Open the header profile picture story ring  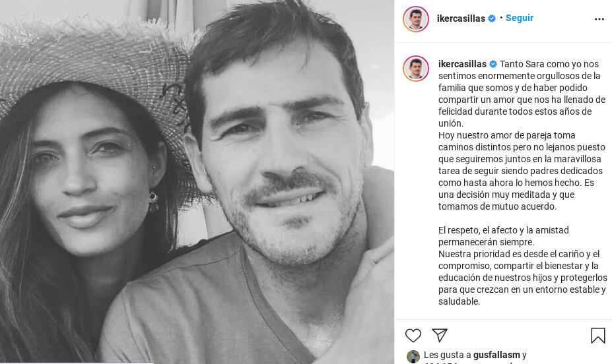tap(416, 18)
